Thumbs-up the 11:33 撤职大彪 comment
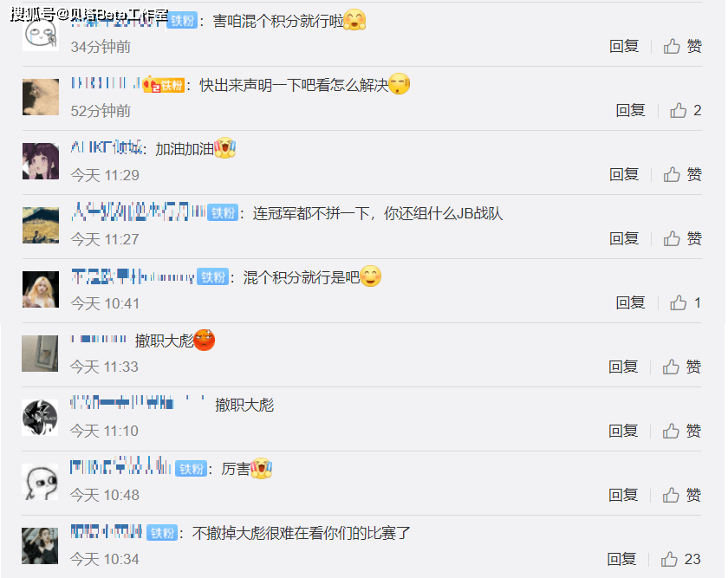Image resolution: width=728 pixels, height=578 pixels. pos(681,367)
